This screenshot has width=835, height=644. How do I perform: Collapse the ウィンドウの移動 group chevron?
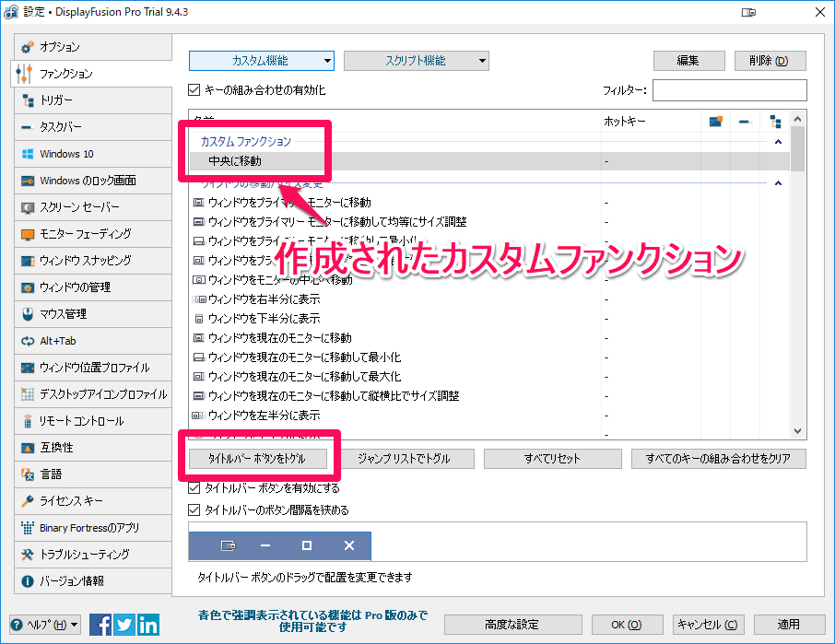[778, 183]
